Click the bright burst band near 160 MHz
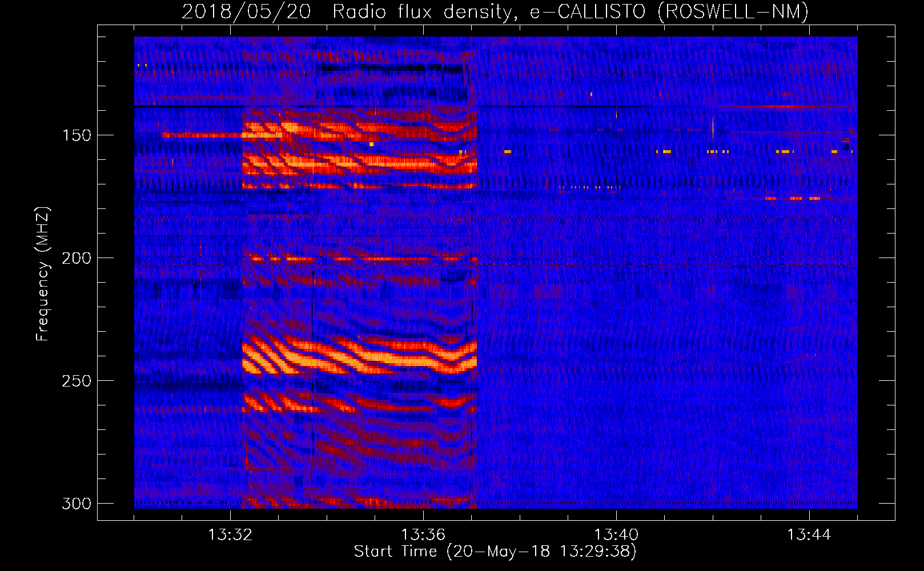 click(360, 163)
